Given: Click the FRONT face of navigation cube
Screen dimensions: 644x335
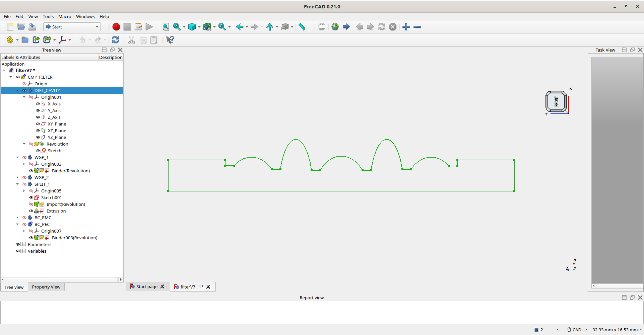Looking at the screenshot, I should 556,101.
